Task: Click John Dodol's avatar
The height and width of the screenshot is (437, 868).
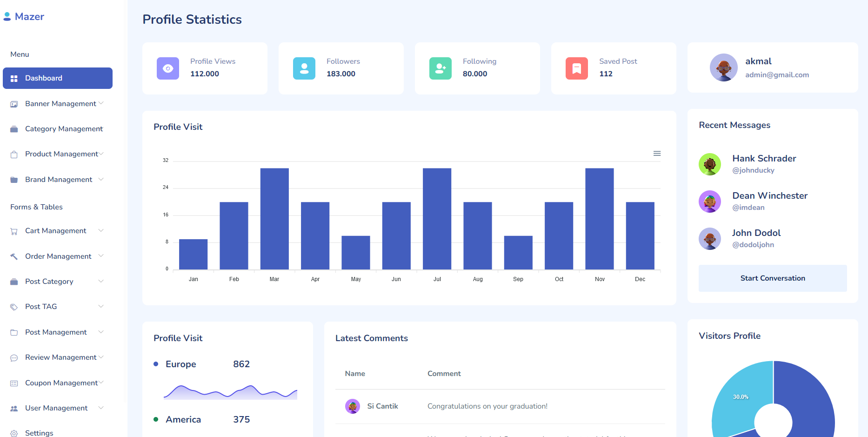Action: (x=710, y=239)
